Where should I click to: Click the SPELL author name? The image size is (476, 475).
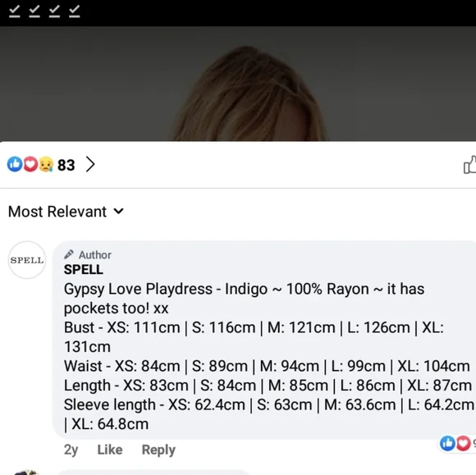click(84, 270)
